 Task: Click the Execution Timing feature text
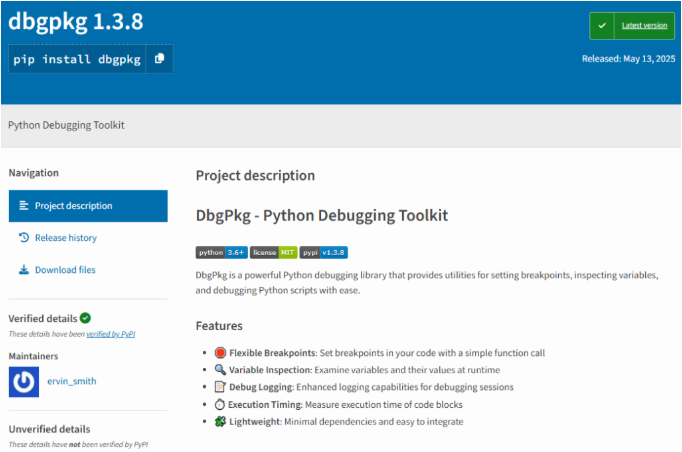pyautogui.click(x=345, y=405)
